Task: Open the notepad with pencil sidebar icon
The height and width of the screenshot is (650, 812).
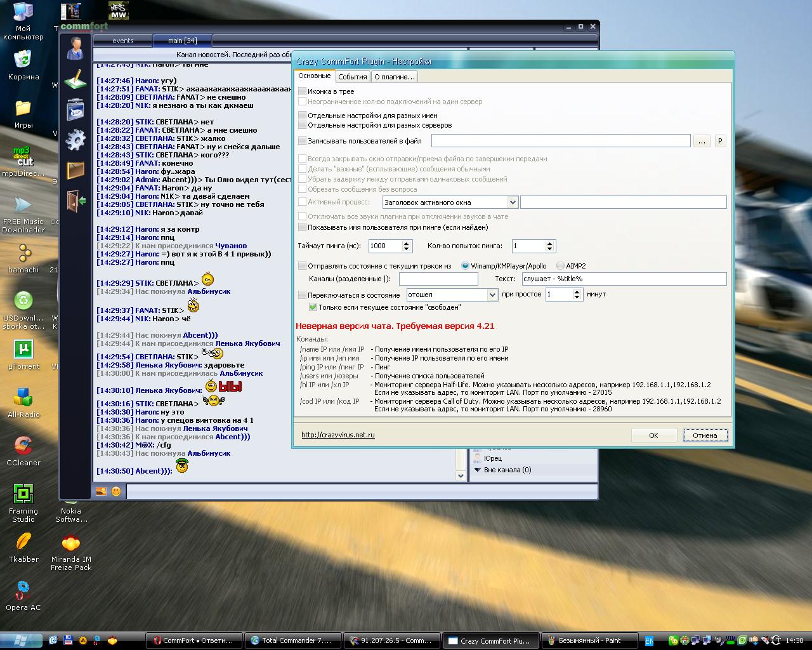Action: [75, 79]
